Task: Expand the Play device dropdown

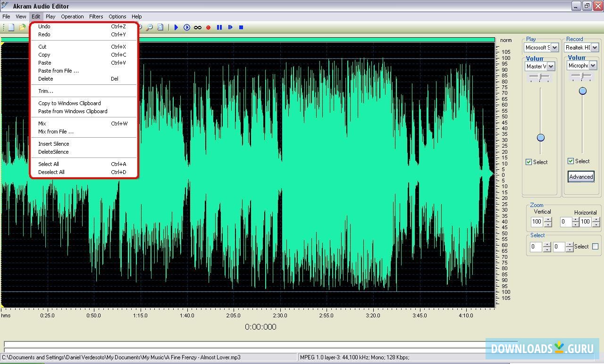Action: click(x=554, y=48)
